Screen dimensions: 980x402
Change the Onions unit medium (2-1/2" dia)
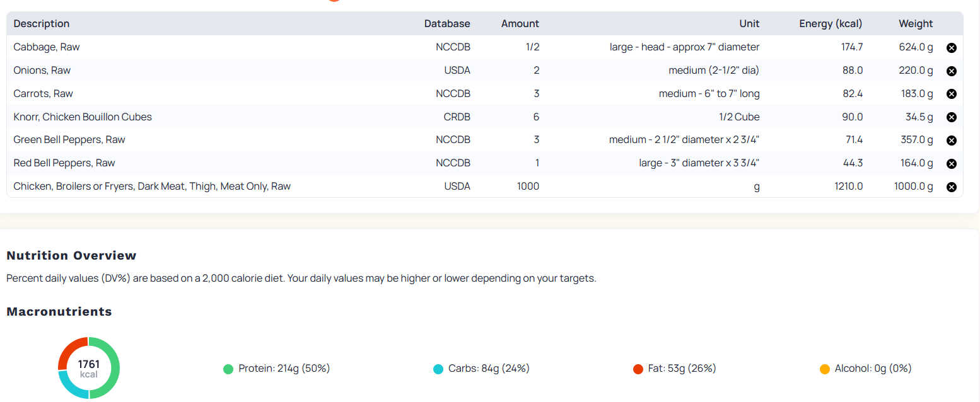click(714, 70)
